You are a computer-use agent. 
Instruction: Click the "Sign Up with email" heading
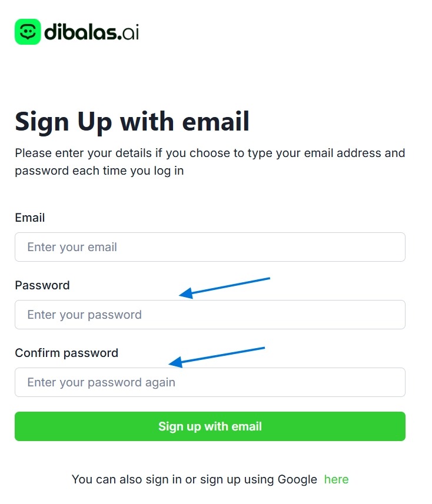[x=132, y=122]
